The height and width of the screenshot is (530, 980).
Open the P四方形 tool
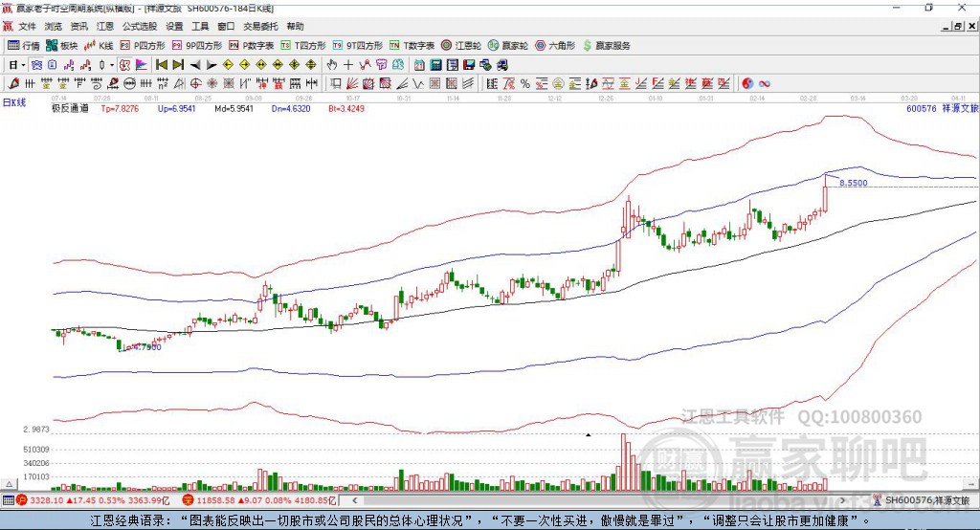coord(143,46)
